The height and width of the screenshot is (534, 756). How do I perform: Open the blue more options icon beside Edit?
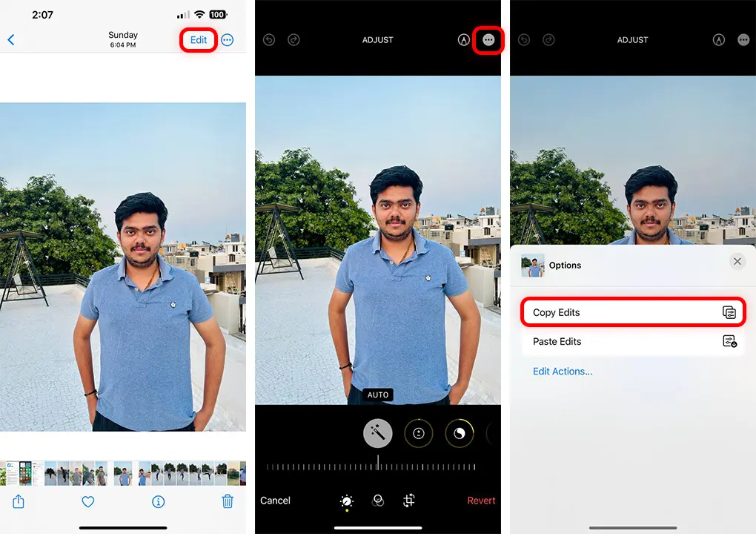pos(227,40)
